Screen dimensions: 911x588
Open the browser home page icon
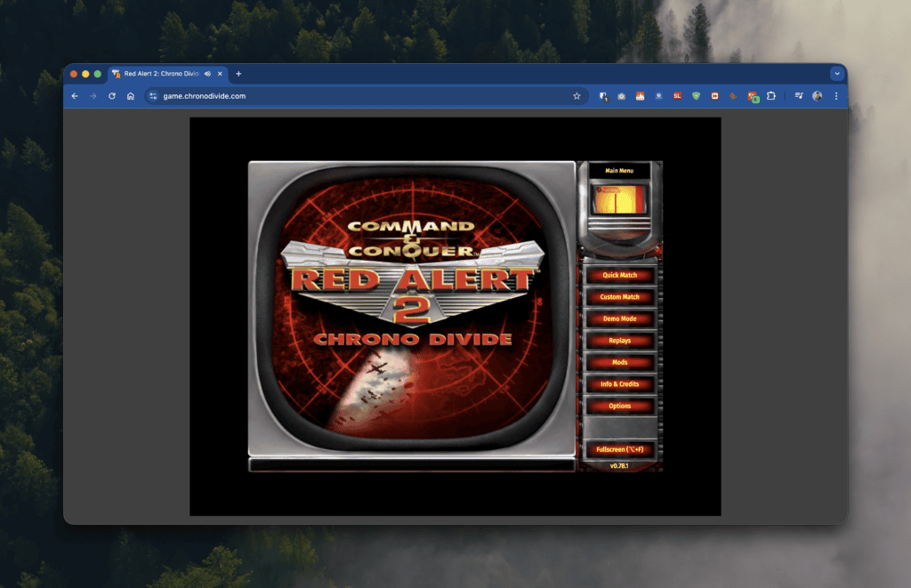point(130,95)
